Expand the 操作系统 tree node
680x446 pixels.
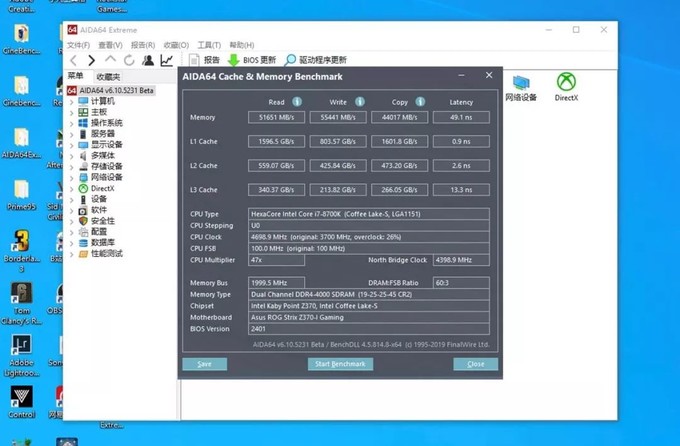(72, 123)
